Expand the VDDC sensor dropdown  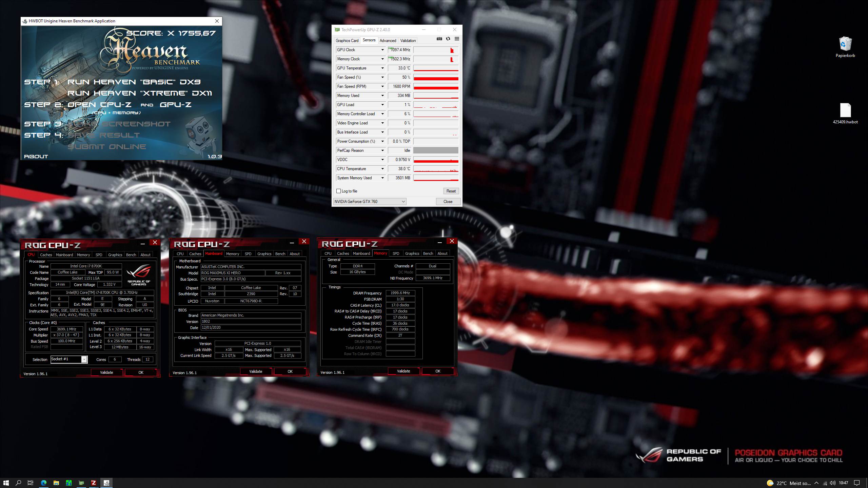pyautogui.click(x=382, y=160)
